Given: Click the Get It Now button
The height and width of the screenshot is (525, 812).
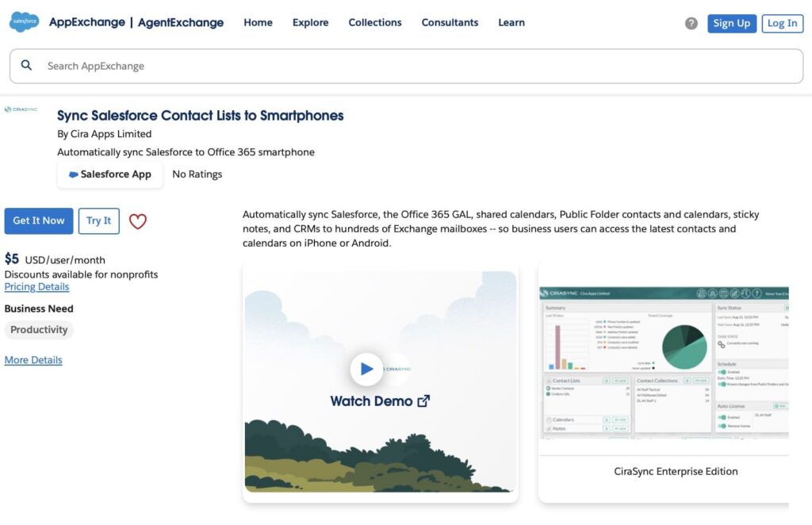Looking at the screenshot, I should (38, 221).
